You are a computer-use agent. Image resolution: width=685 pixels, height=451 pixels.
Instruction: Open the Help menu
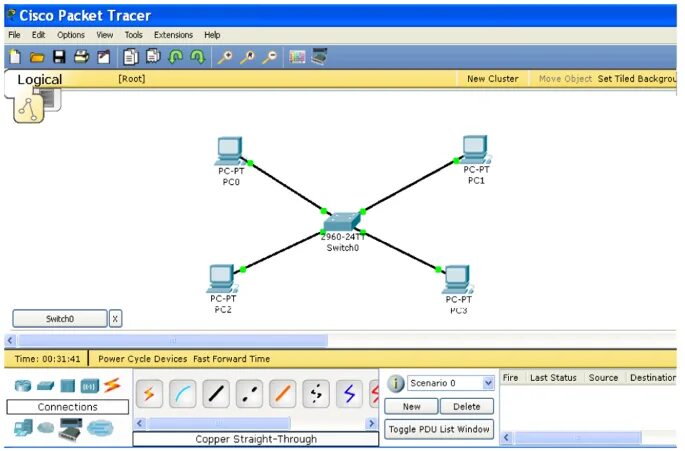[212, 35]
